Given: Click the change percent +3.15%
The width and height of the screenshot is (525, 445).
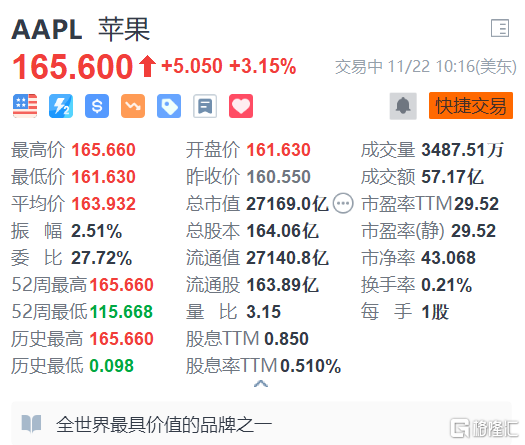Looking at the screenshot, I should [263, 66].
